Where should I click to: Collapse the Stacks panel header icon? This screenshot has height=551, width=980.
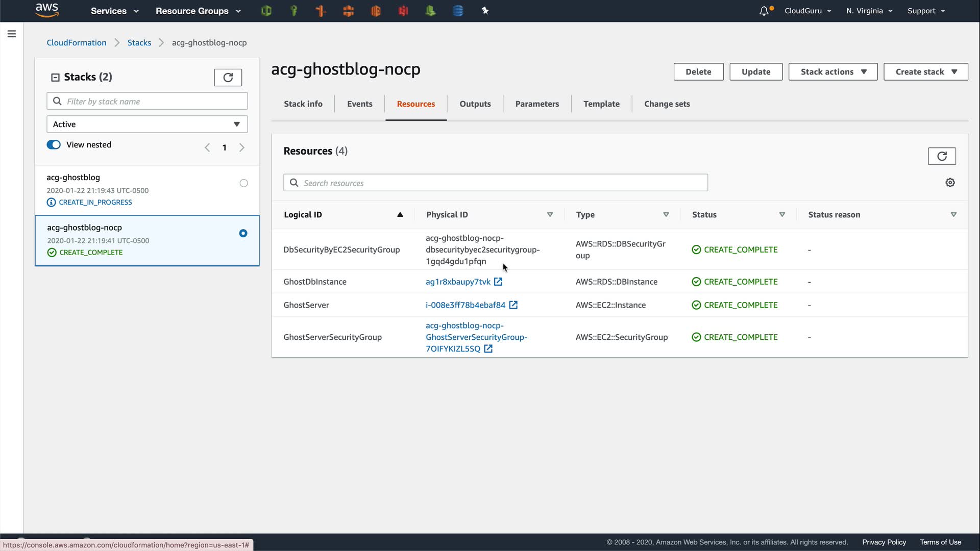pos(55,77)
